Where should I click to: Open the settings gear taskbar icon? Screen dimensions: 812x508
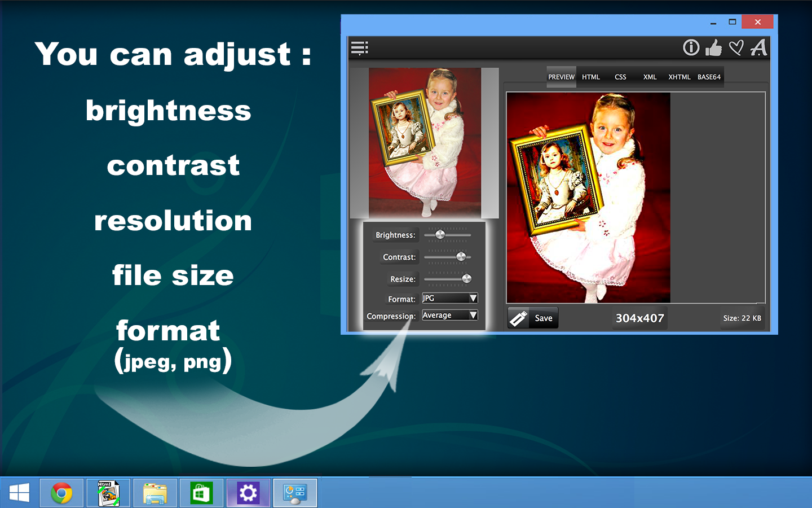tap(248, 493)
